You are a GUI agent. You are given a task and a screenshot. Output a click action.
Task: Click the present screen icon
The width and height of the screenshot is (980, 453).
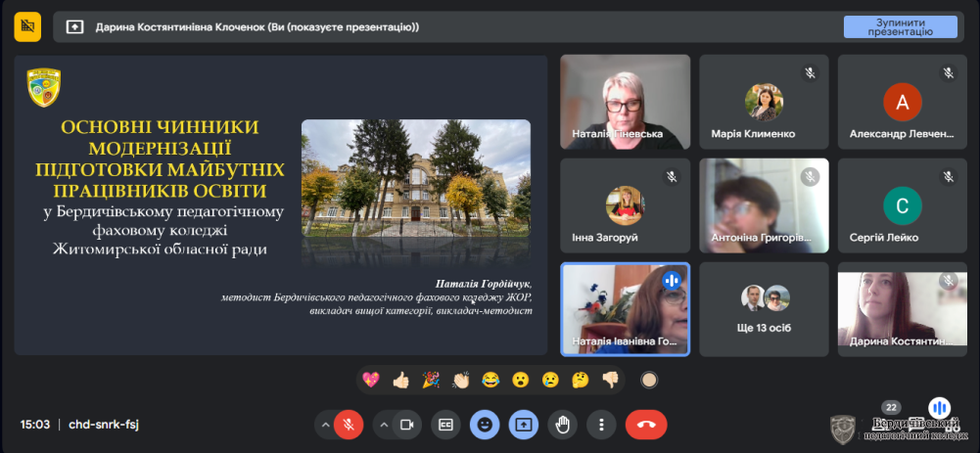point(524,424)
